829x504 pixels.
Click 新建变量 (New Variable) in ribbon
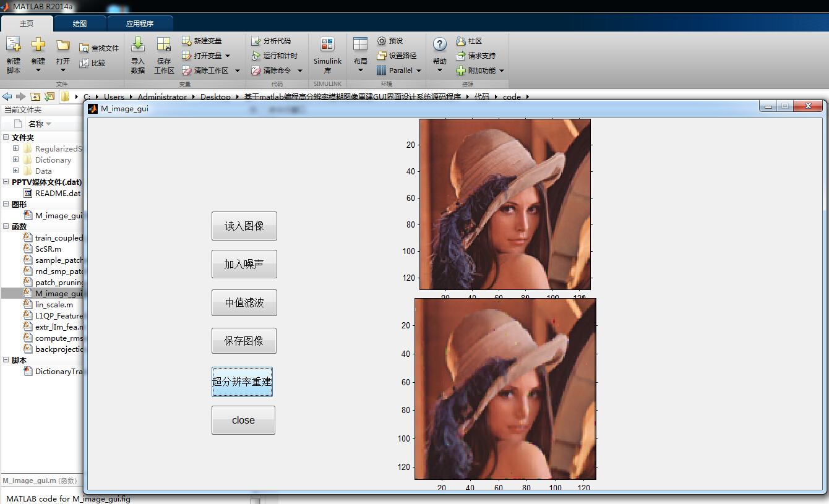[x=202, y=41]
